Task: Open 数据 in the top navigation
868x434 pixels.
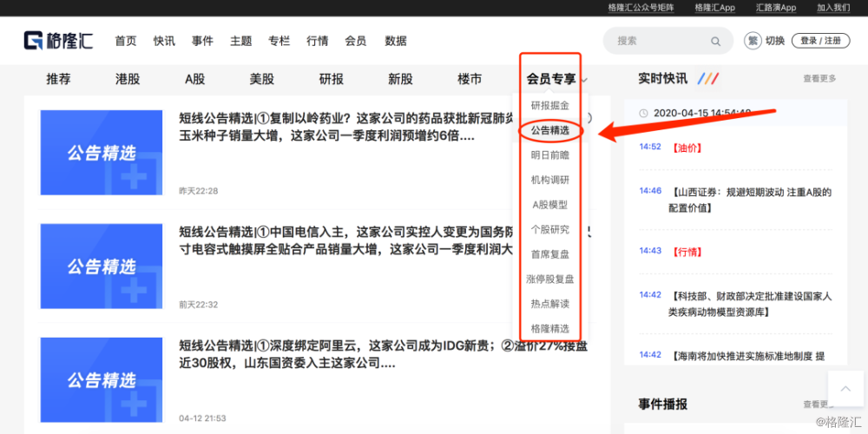Action: click(396, 41)
